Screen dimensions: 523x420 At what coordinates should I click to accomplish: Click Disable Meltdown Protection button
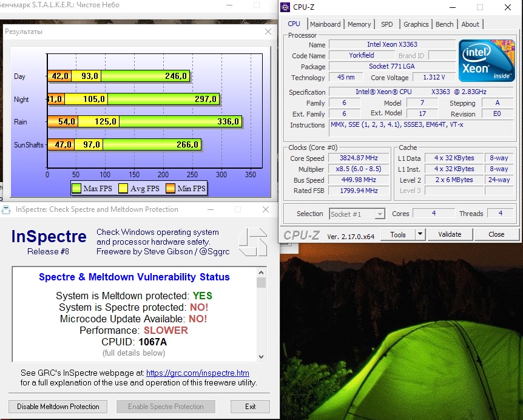(x=58, y=406)
